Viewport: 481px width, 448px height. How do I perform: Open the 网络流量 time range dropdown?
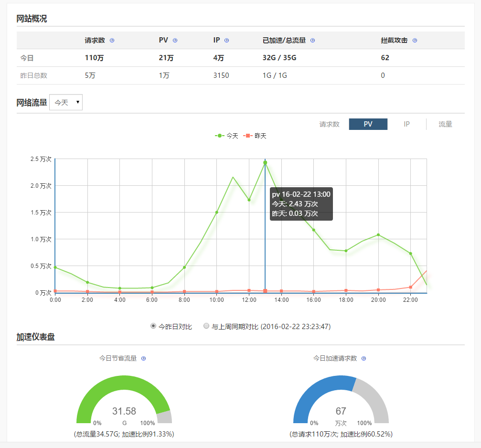(65, 102)
